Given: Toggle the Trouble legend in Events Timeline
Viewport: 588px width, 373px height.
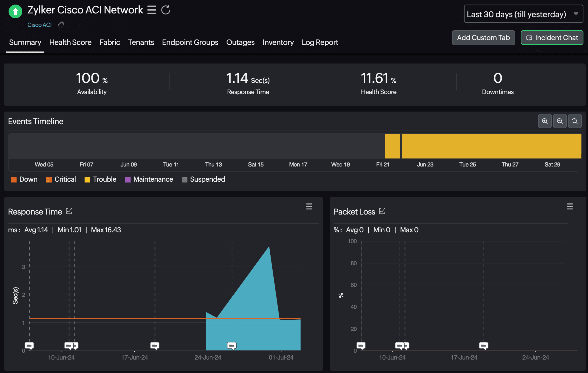Looking at the screenshot, I should pos(104,179).
